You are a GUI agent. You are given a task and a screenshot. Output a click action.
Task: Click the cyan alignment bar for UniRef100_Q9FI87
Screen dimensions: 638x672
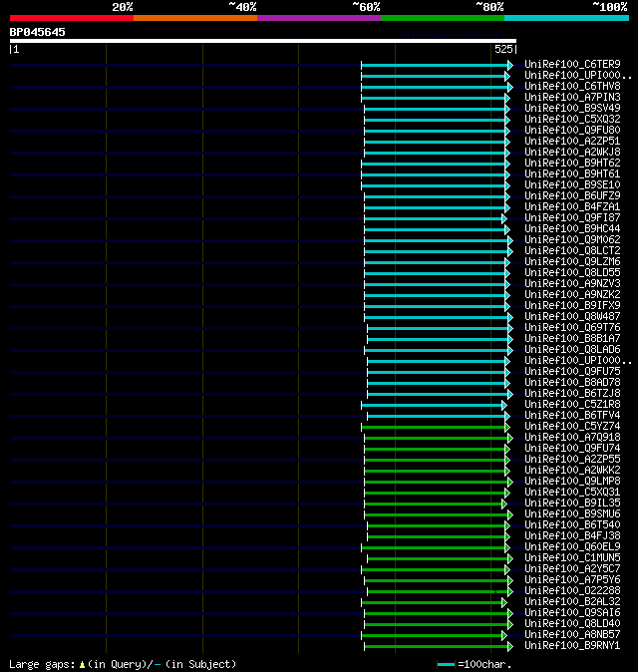(x=436, y=219)
